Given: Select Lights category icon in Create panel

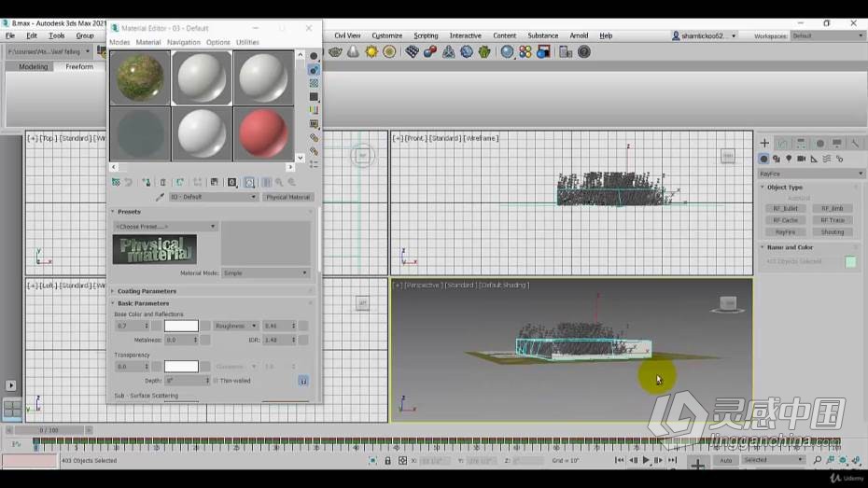Looking at the screenshot, I should coord(789,159).
